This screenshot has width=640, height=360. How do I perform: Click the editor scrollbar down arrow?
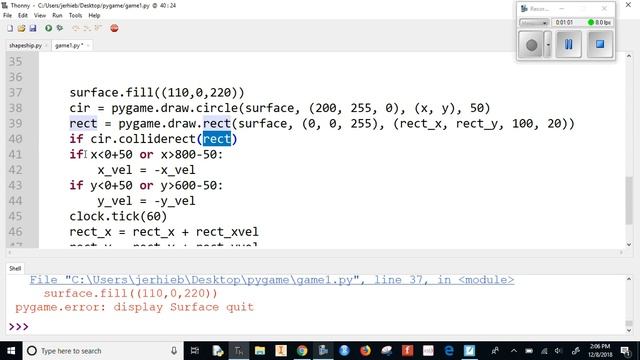click(x=629, y=244)
